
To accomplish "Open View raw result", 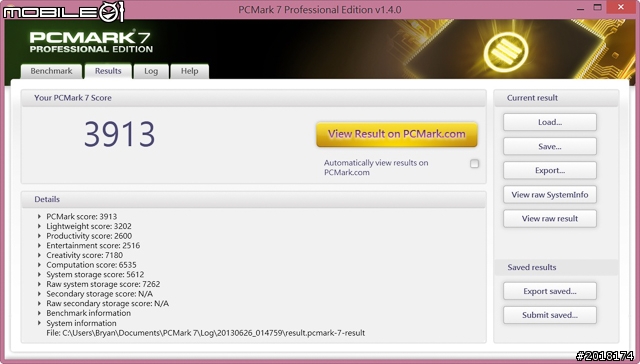I will click(550, 219).
